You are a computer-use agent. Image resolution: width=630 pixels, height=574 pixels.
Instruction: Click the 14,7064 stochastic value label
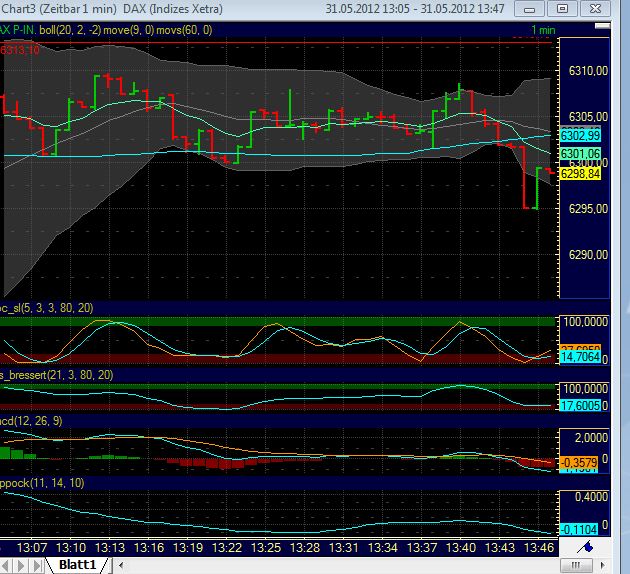(580, 357)
